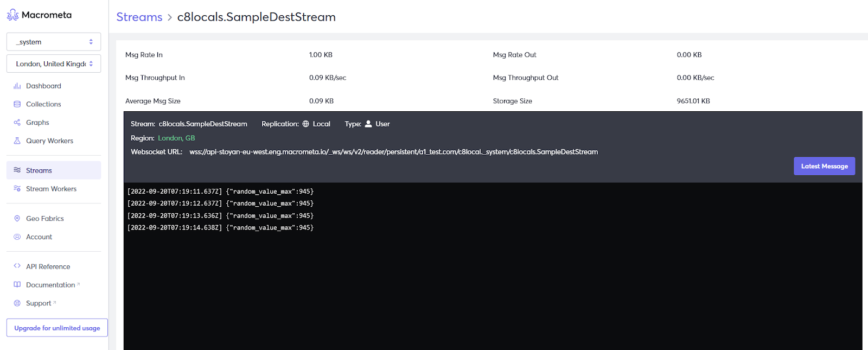Click the Support lifebuoy icon
Screen dimensions: 868x350
coord(17,303)
